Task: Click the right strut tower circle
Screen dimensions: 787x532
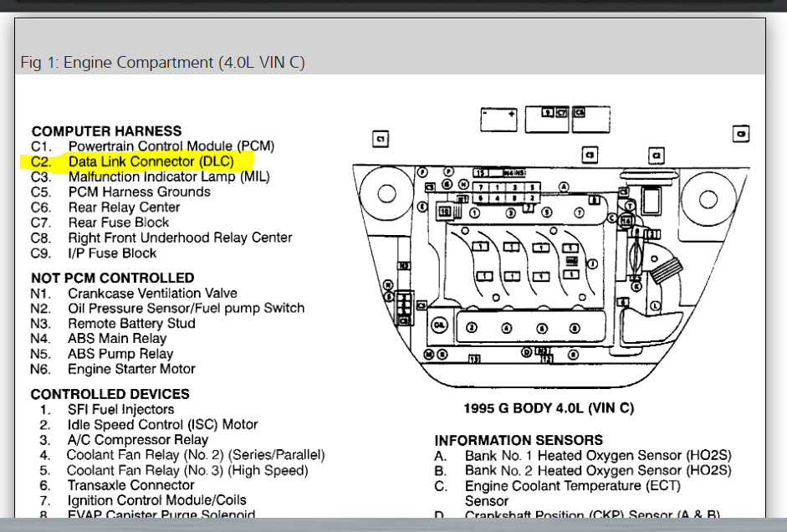Action: click(708, 199)
